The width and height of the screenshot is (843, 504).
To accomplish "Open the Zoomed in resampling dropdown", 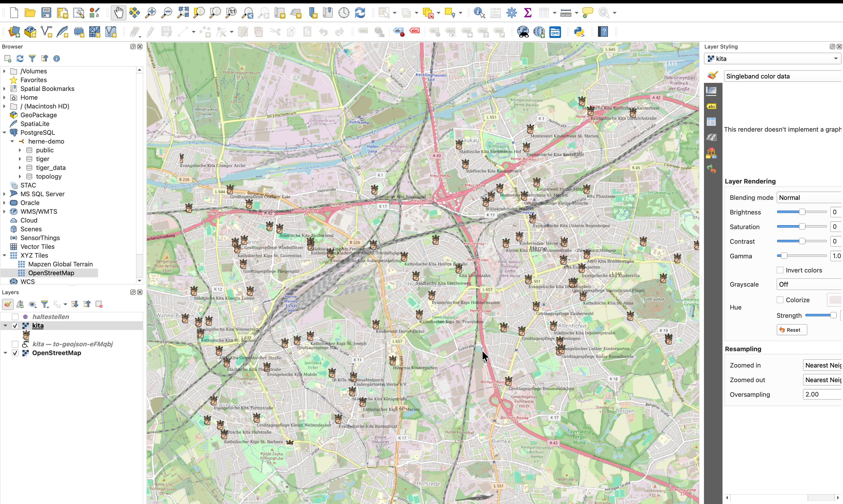I will 822,365.
